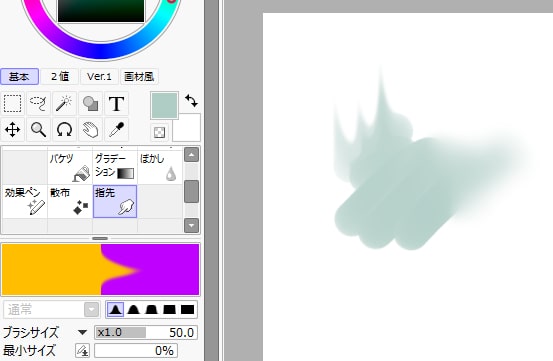Select the eyedropper color picker tool
The height and width of the screenshot is (361, 553).
coord(116,129)
